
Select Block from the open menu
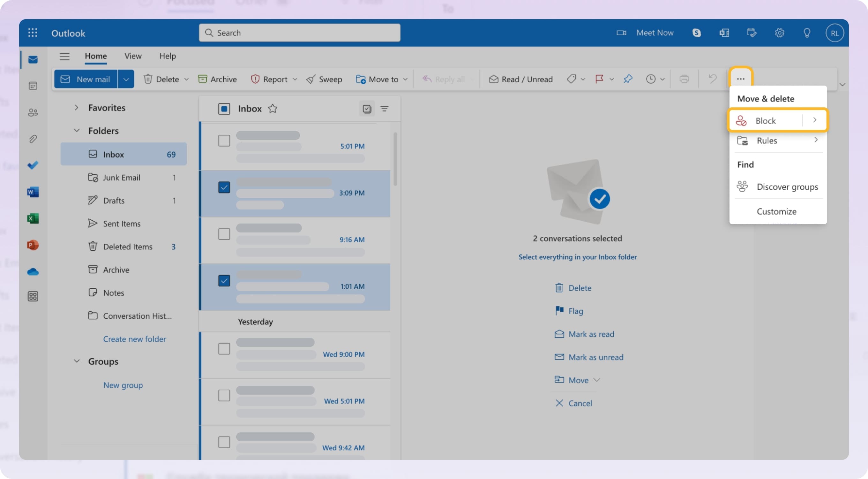coord(766,120)
